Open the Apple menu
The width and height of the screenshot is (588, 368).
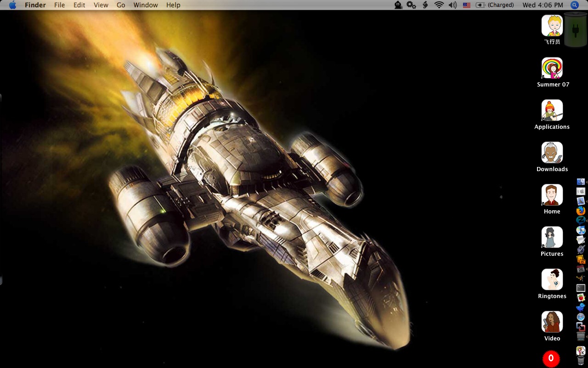click(x=12, y=5)
